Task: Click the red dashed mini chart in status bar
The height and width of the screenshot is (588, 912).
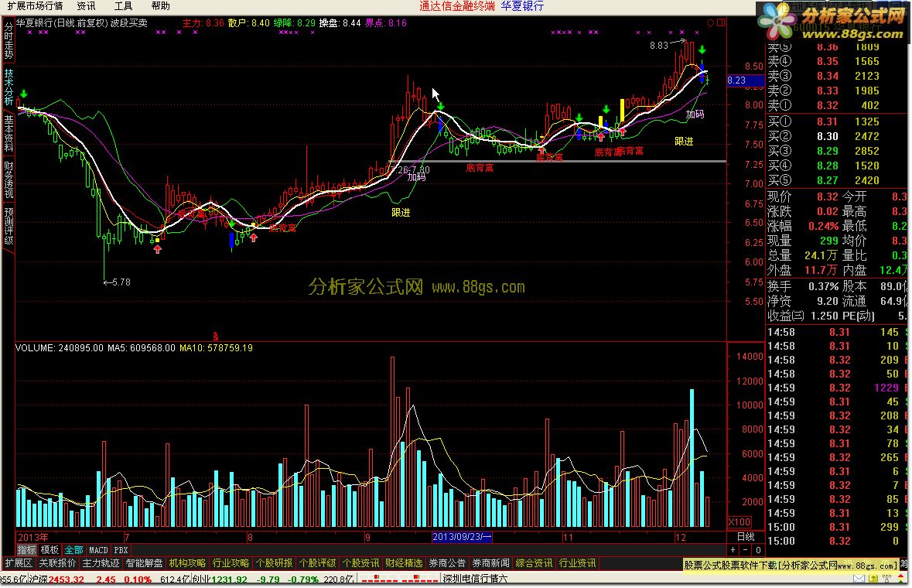Action: [399, 579]
